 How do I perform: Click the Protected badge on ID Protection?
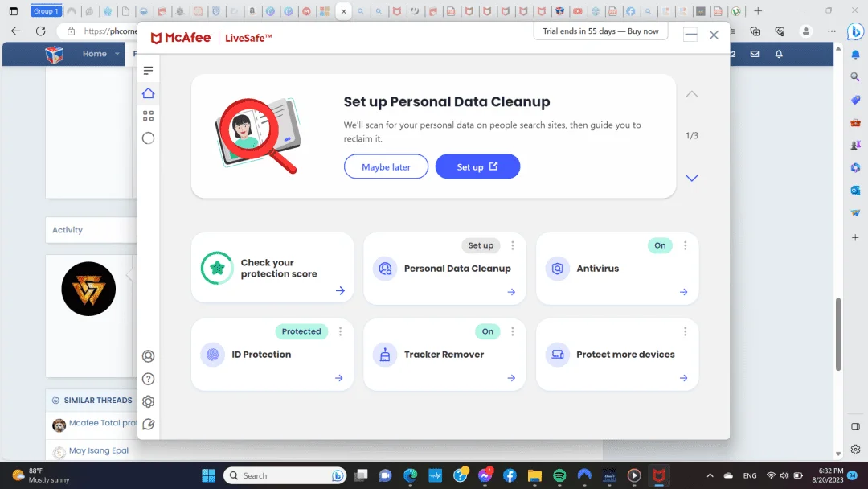[x=301, y=331]
